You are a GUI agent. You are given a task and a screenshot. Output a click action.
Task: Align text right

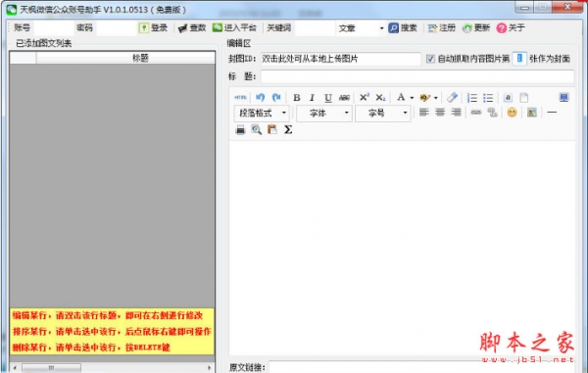click(456, 112)
